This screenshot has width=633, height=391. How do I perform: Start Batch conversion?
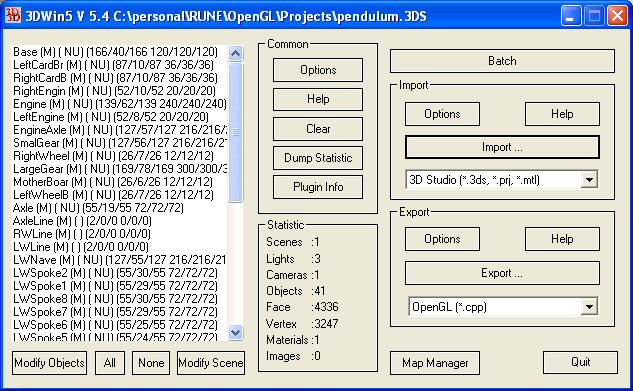pos(502,61)
